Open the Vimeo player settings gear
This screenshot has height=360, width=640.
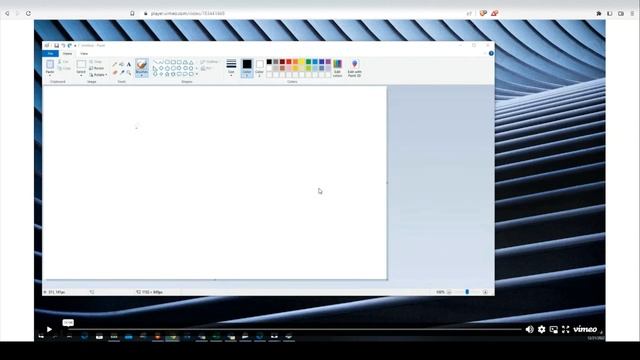pyautogui.click(x=541, y=329)
